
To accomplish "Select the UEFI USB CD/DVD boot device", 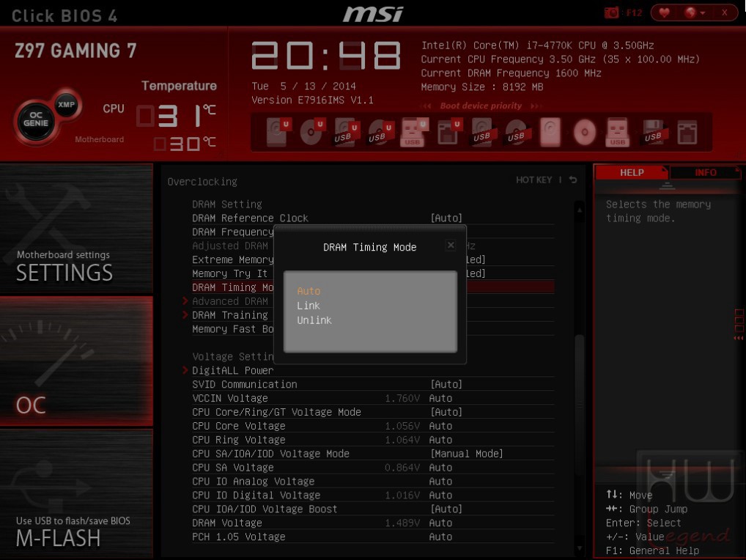I will (380, 132).
